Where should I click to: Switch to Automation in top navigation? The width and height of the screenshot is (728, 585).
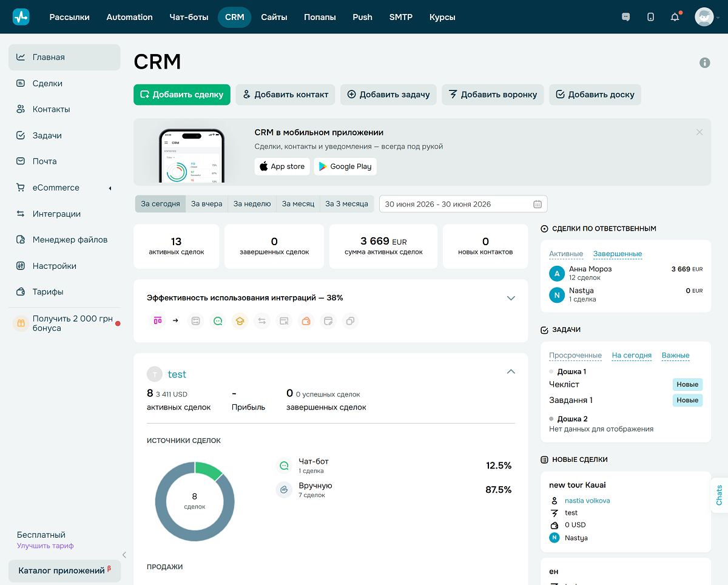click(130, 17)
